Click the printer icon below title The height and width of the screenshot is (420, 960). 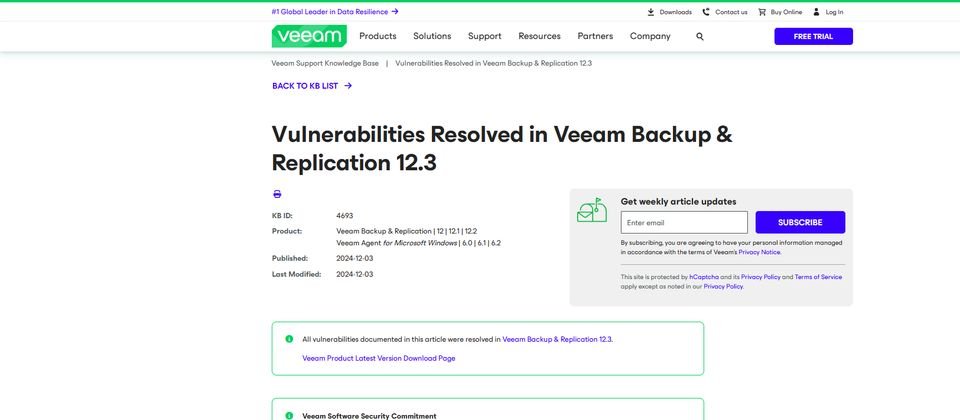(x=277, y=194)
